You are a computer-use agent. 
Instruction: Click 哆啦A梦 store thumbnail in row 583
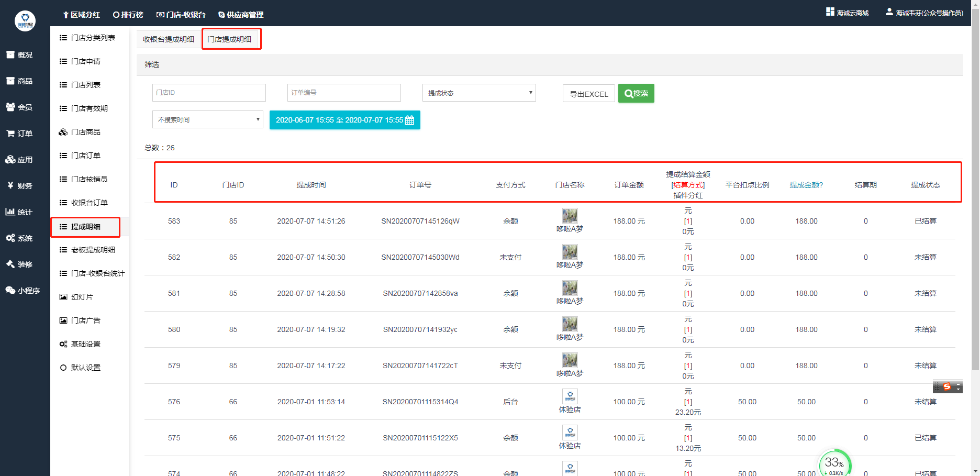[x=570, y=215]
